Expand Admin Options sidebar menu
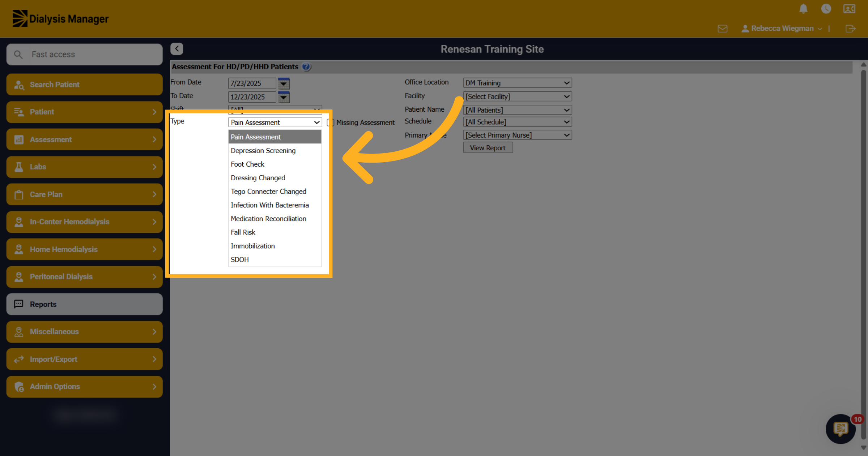Screen dimensions: 868x456 point(84,387)
